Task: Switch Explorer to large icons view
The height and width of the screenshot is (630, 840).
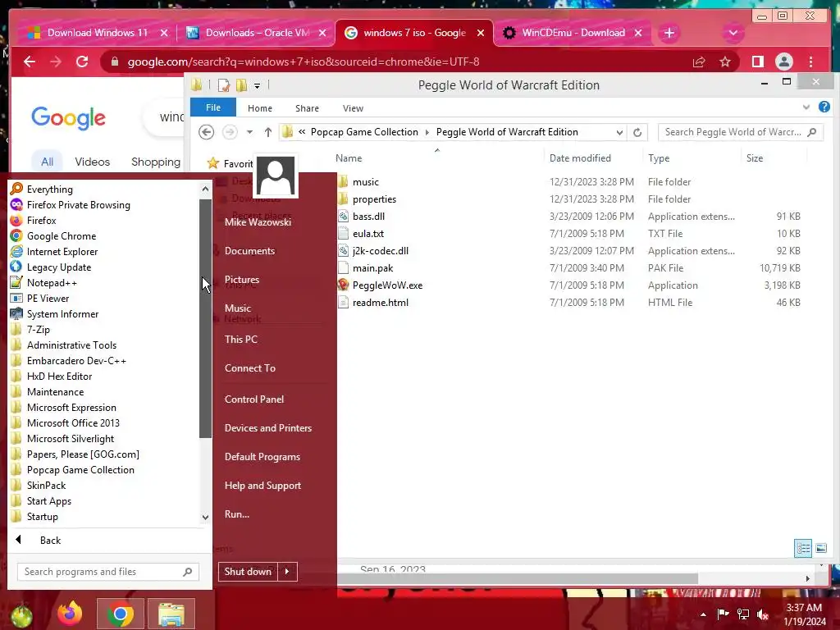Action: point(820,548)
